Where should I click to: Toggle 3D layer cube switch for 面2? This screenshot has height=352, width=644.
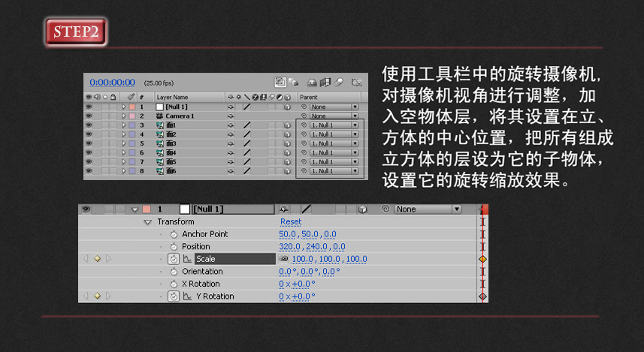[x=288, y=134]
